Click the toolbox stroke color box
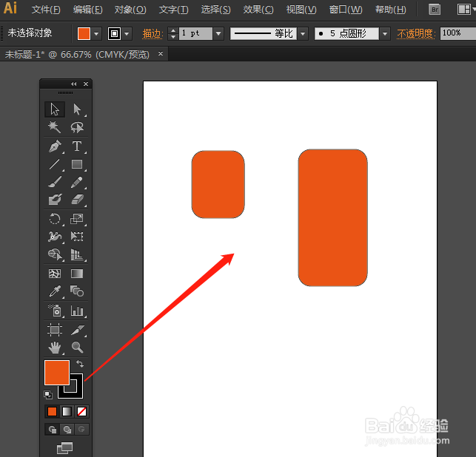The height and width of the screenshot is (457, 476). pyautogui.click(x=76, y=390)
